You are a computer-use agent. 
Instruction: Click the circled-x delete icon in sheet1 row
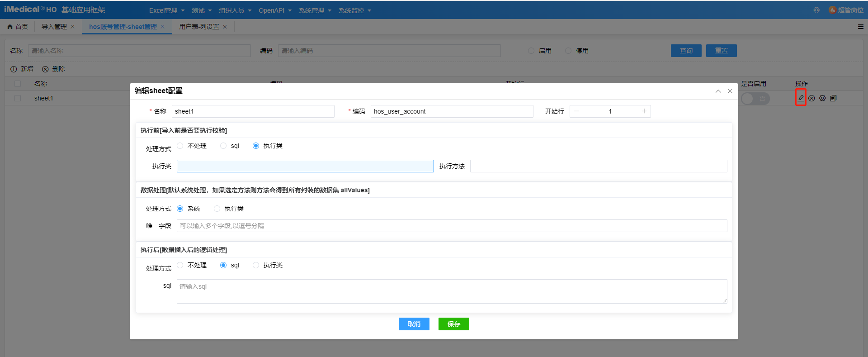pos(811,98)
